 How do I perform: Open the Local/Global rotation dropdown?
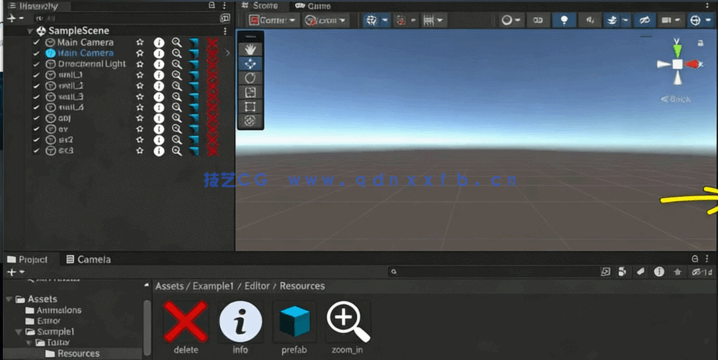(326, 20)
